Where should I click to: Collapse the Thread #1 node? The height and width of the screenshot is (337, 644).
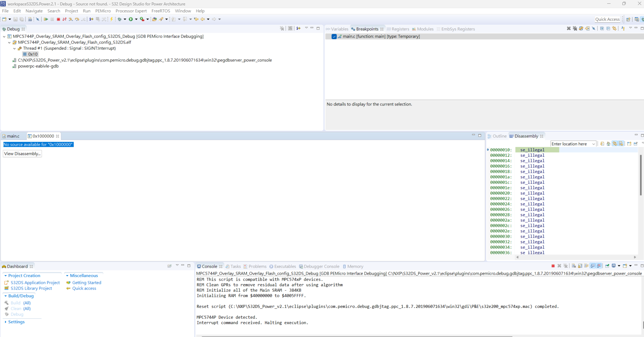[15, 48]
